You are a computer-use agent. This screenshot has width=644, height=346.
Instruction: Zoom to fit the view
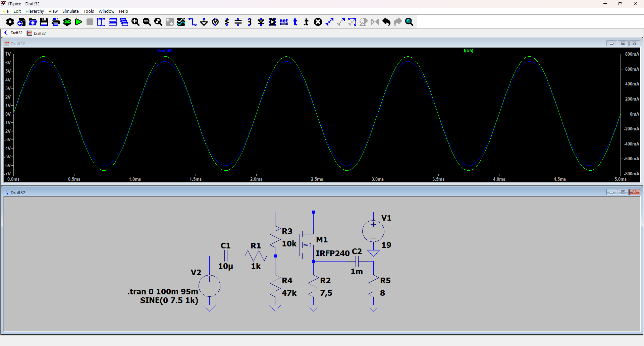pyautogui.click(x=158, y=22)
